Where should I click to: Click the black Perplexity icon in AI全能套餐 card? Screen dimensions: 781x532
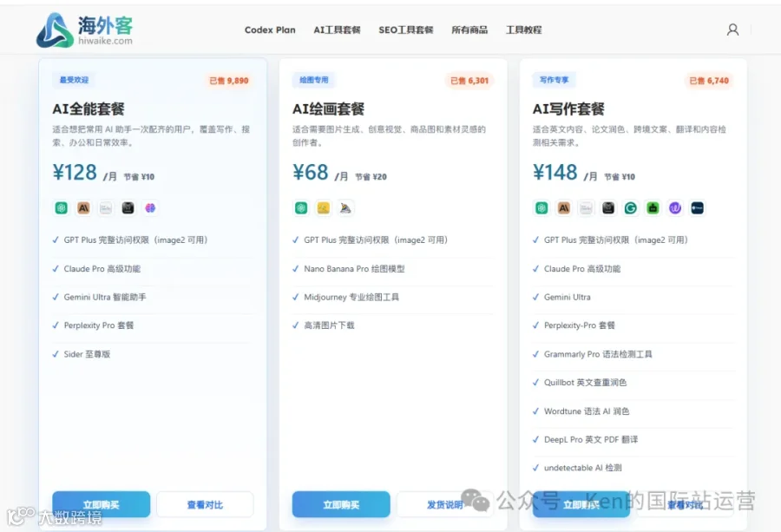128,207
